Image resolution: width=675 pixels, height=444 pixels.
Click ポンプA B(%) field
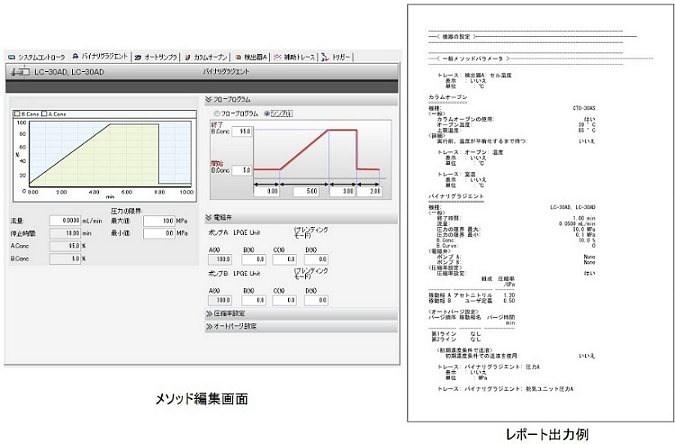point(254,259)
